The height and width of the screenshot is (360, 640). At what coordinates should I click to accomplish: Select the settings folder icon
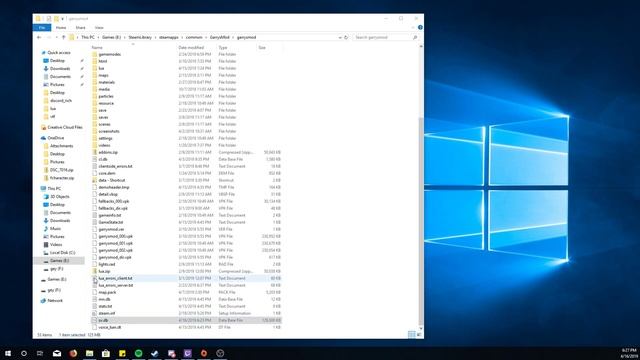(95, 138)
